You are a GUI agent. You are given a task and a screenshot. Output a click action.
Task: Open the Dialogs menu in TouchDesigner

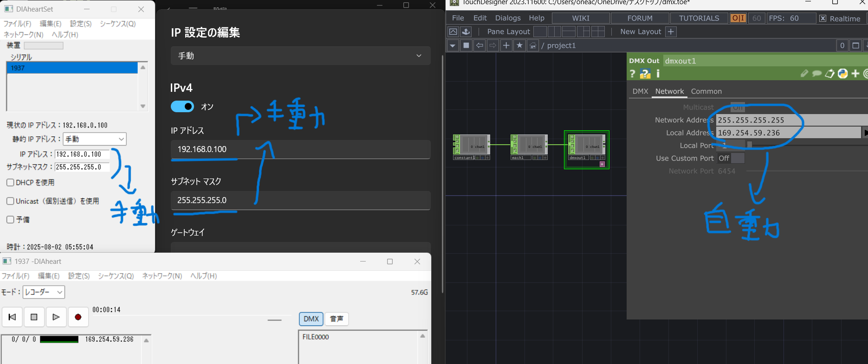507,18
